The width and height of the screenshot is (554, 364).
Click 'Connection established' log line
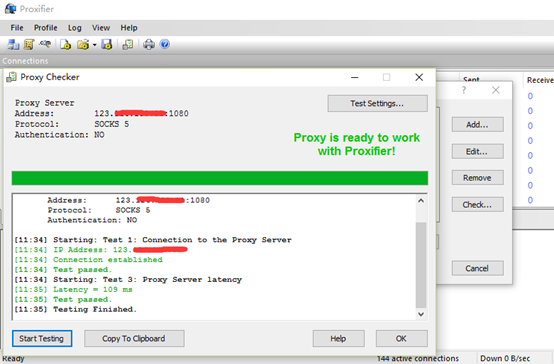tap(88, 260)
